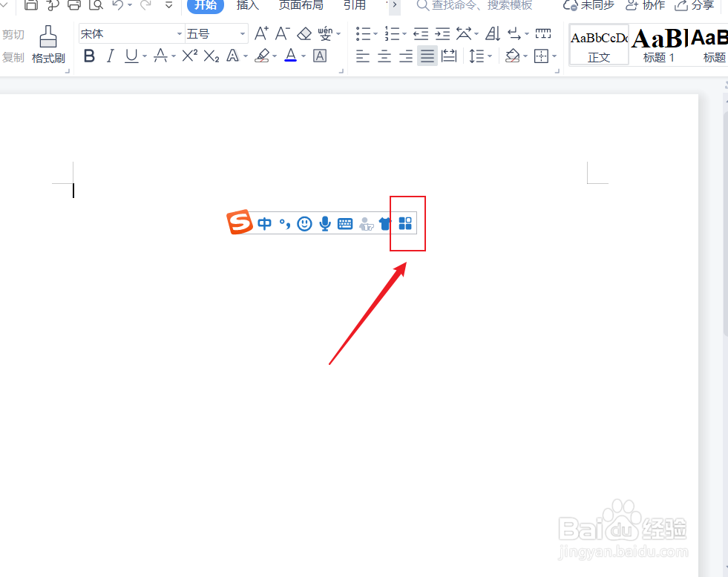Switch to the 开始 ribbon tab
Image resolution: width=728 pixels, height=577 pixels.
206,5
